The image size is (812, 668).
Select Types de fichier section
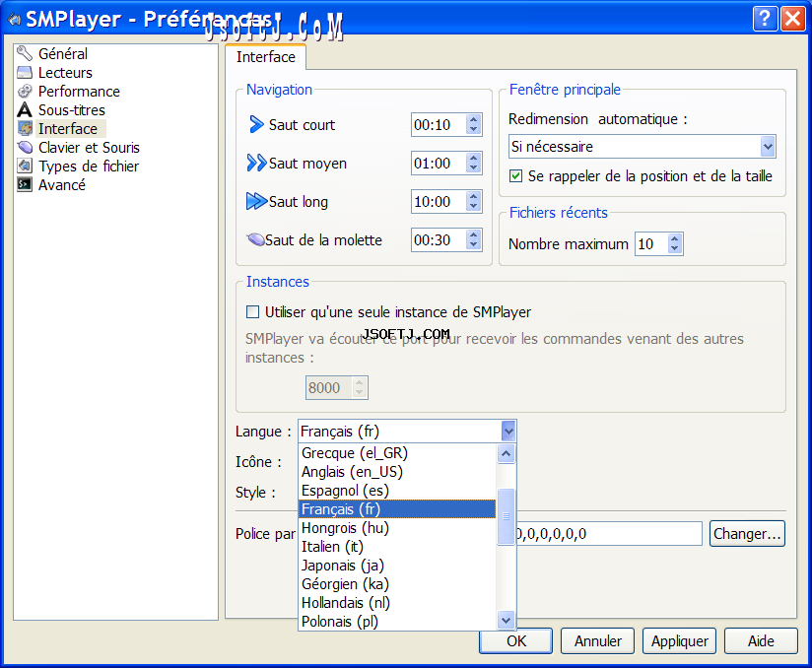coord(89,166)
